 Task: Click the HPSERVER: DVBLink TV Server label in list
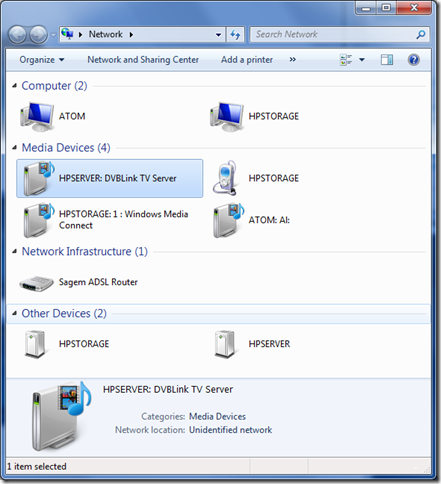[x=118, y=178]
